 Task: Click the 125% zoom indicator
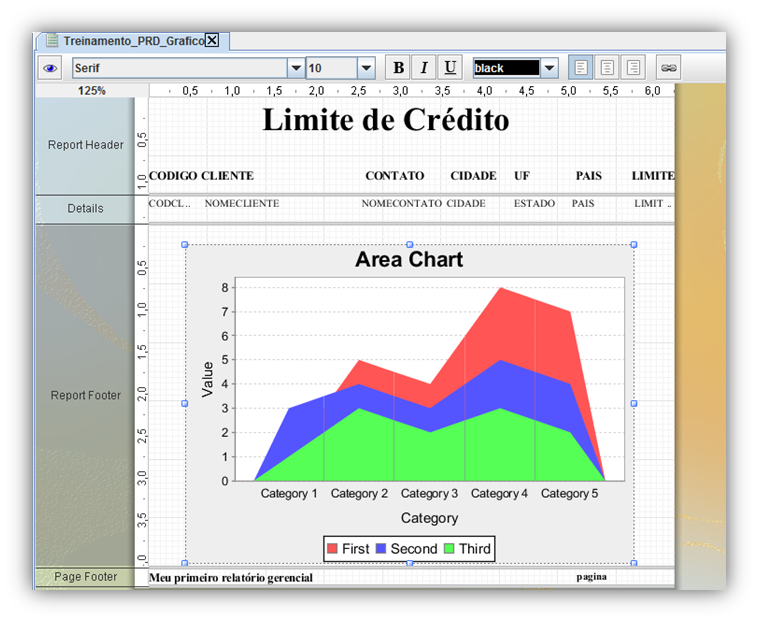coord(92,90)
